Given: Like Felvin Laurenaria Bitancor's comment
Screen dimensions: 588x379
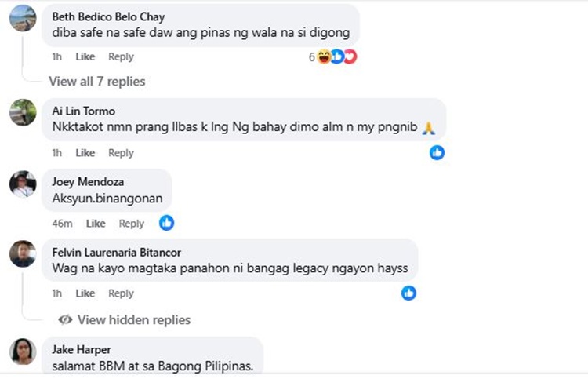Looking at the screenshot, I should pos(85,293).
